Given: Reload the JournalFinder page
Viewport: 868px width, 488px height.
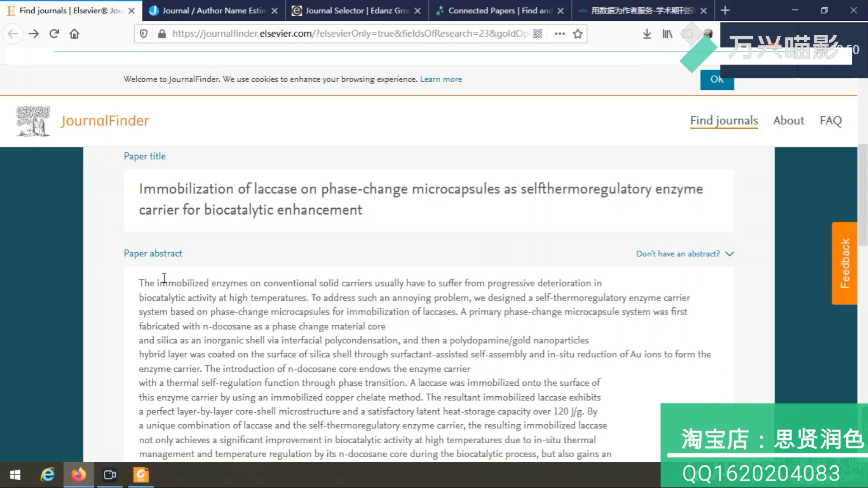Looking at the screenshot, I should tap(54, 34).
